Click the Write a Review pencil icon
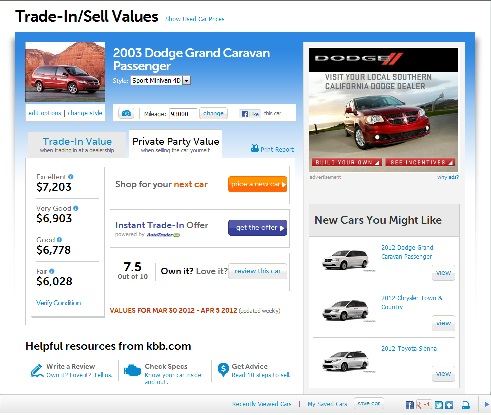This screenshot has width=491, height=415. point(37,370)
